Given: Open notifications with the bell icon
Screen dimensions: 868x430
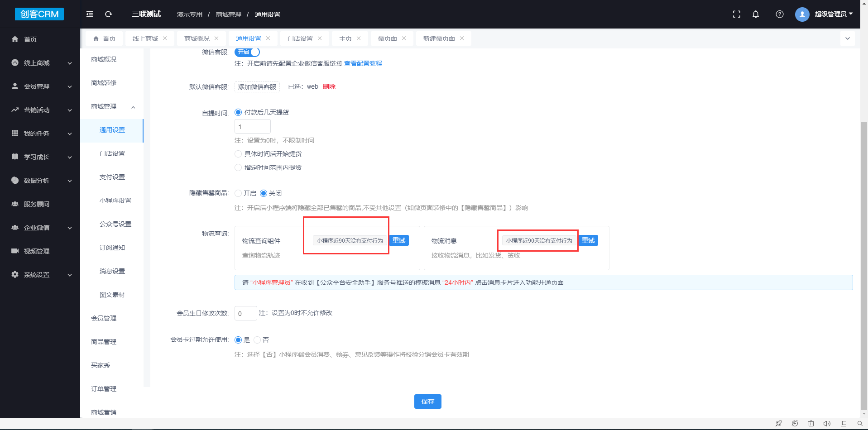Looking at the screenshot, I should 756,14.
